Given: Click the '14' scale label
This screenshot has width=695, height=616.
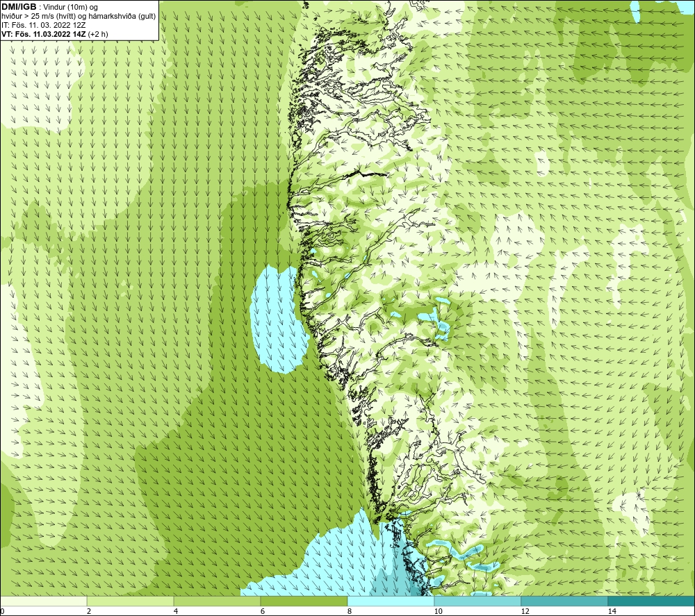Looking at the screenshot, I should pos(612,611).
